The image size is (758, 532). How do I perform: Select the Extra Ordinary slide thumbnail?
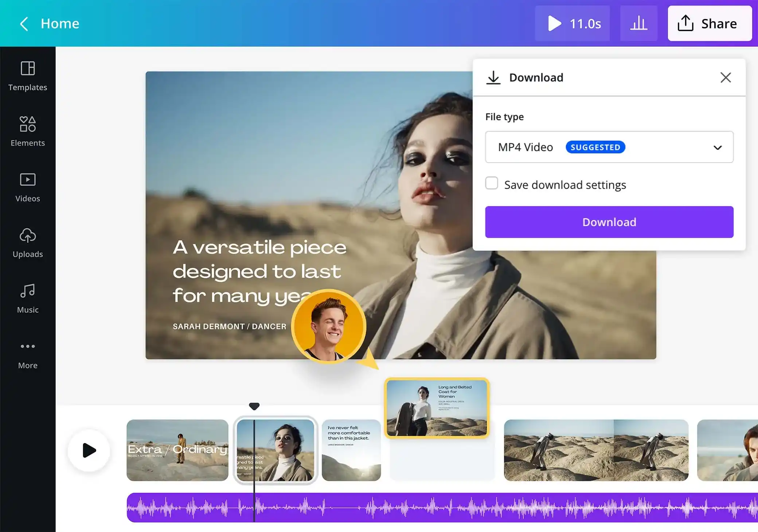point(177,450)
